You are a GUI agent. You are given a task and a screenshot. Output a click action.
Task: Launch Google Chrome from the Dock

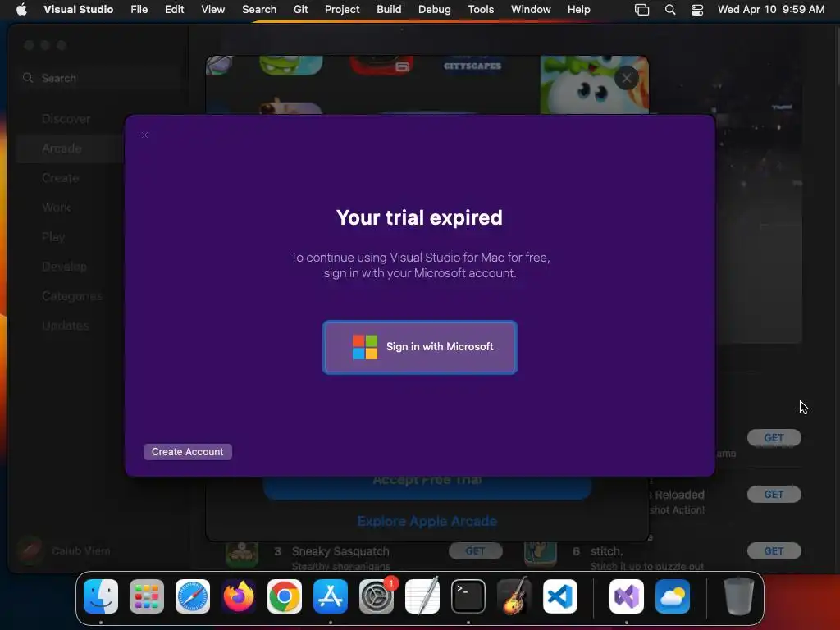pyautogui.click(x=285, y=596)
